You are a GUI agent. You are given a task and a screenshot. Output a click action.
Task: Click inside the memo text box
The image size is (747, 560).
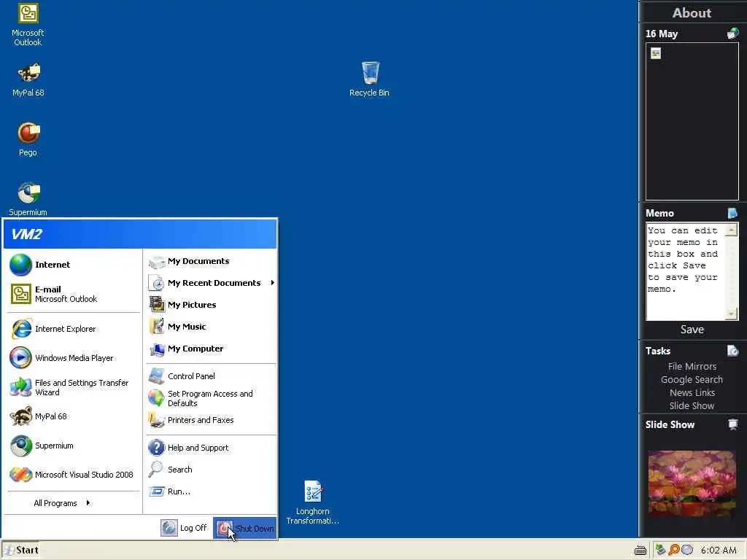coord(685,271)
